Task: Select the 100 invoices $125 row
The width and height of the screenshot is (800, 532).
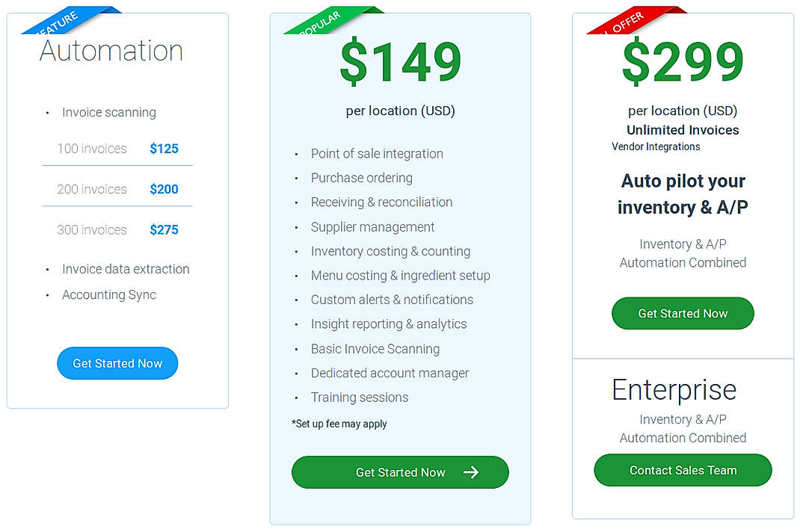Action: [117, 148]
